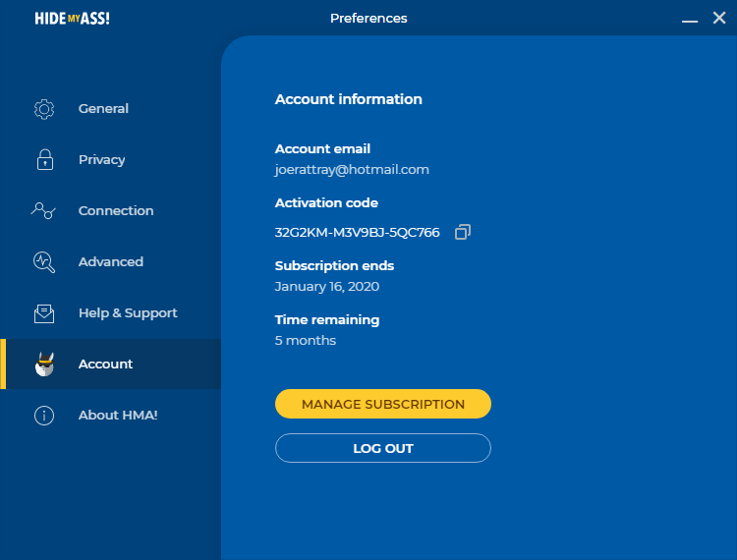Click the 'Time remaining' label
Viewport: 737px width, 560px height.
(x=326, y=320)
